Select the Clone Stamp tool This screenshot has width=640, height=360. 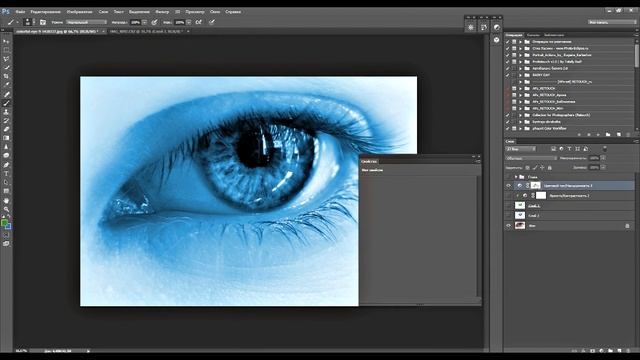click(6, 111)
